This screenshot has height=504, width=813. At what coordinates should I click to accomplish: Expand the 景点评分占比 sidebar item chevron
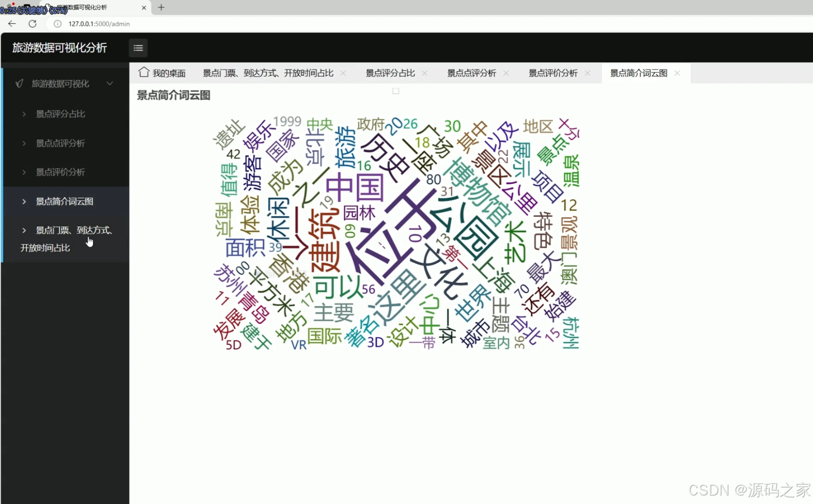23,114
